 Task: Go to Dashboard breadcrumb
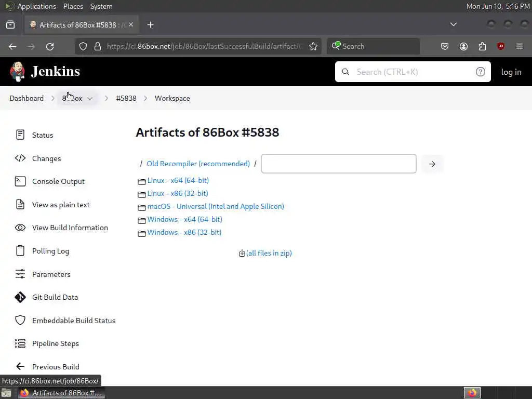click(26, 98)
